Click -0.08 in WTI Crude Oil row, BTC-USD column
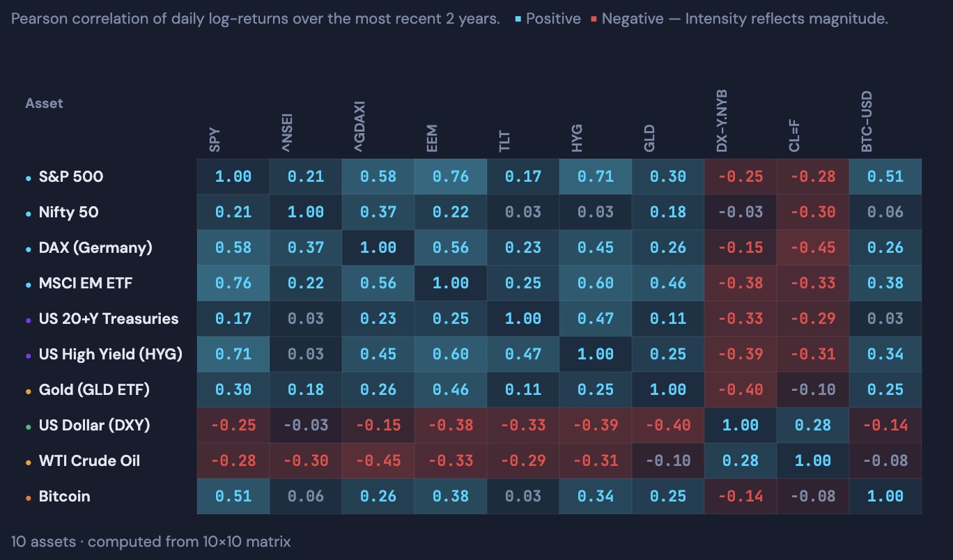Viewport: 953px width, 560px height. click(885, 461)
